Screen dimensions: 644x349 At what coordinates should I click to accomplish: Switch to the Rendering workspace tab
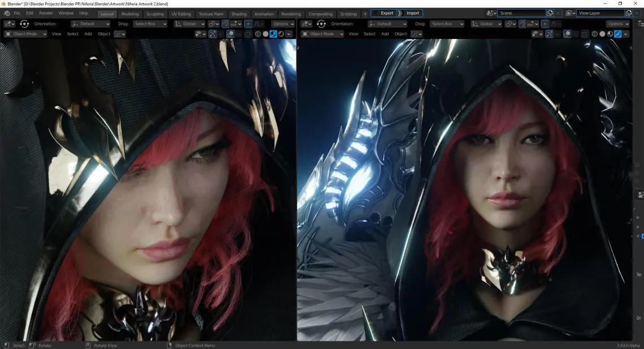click(x=291, y=14)
